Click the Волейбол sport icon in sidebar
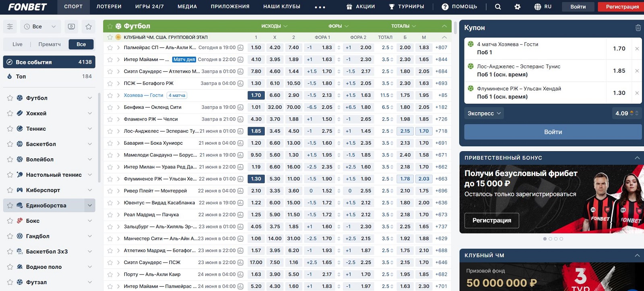The image size is (644, 291). [20, 159]
